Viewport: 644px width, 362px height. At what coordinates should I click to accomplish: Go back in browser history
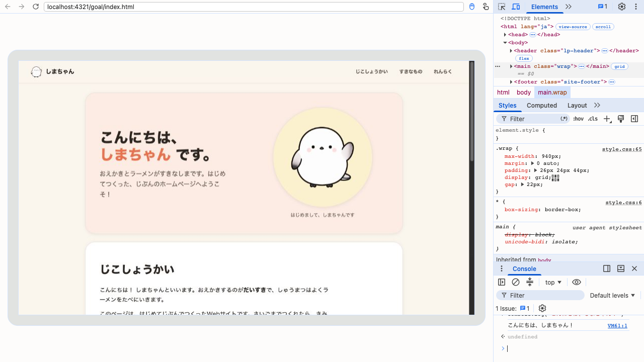[x=8, y=7]
